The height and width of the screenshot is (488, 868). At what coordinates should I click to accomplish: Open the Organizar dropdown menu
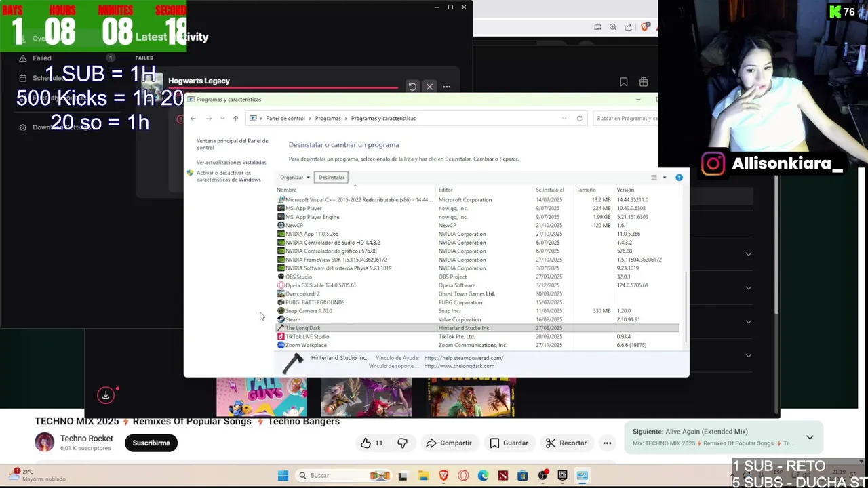(x=295, y=178)
